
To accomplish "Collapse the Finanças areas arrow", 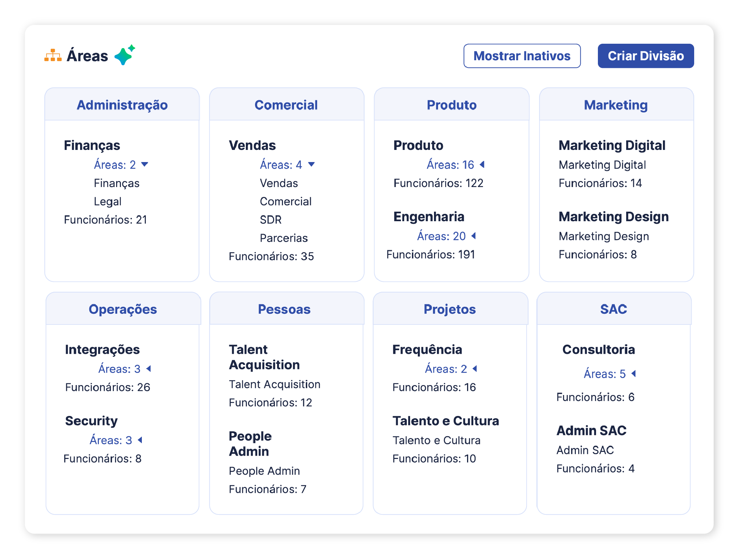I will (145, 165).
